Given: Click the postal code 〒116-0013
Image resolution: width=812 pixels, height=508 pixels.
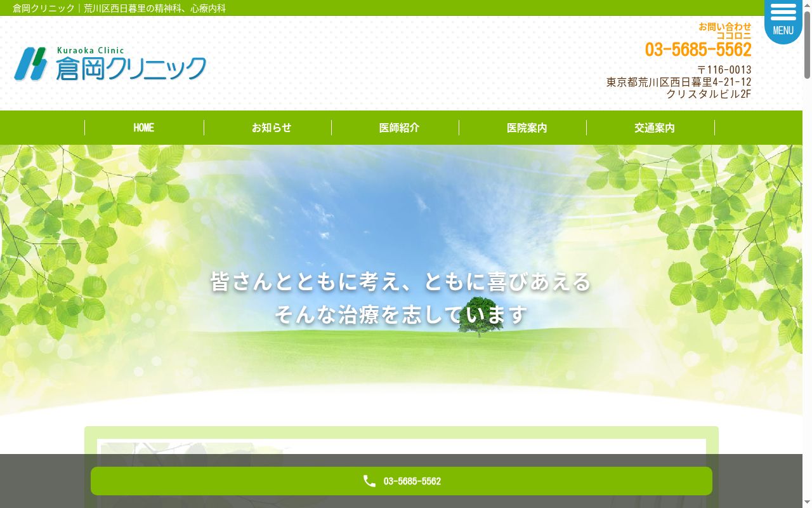Looking at the screenshot, I should pos(724,70).
